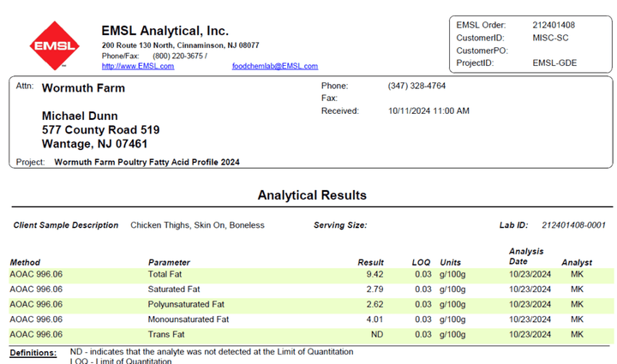This screenshot has width=617, height=364.
Task: Open the http://www.EMSL.com link
Action: [137, 66]
